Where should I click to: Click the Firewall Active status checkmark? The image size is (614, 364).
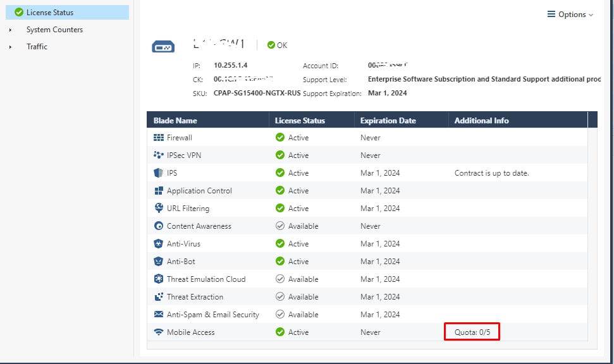pyautogui.click(x=280, y=137)
